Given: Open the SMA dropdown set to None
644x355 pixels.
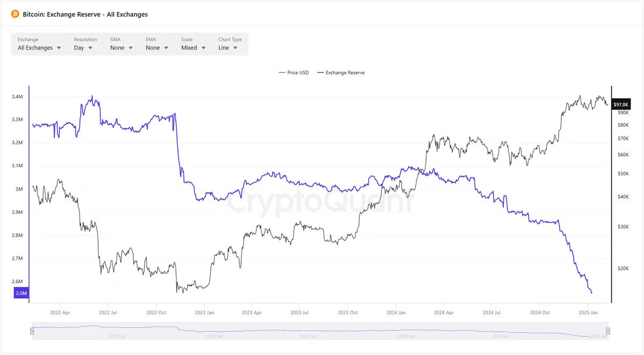Looking at the screenshot, I should pos(121,44).
